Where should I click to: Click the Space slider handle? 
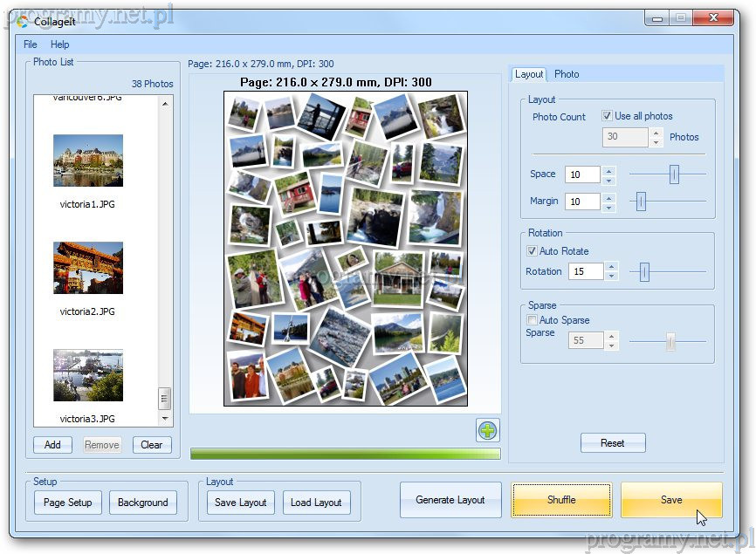[674, 174]
